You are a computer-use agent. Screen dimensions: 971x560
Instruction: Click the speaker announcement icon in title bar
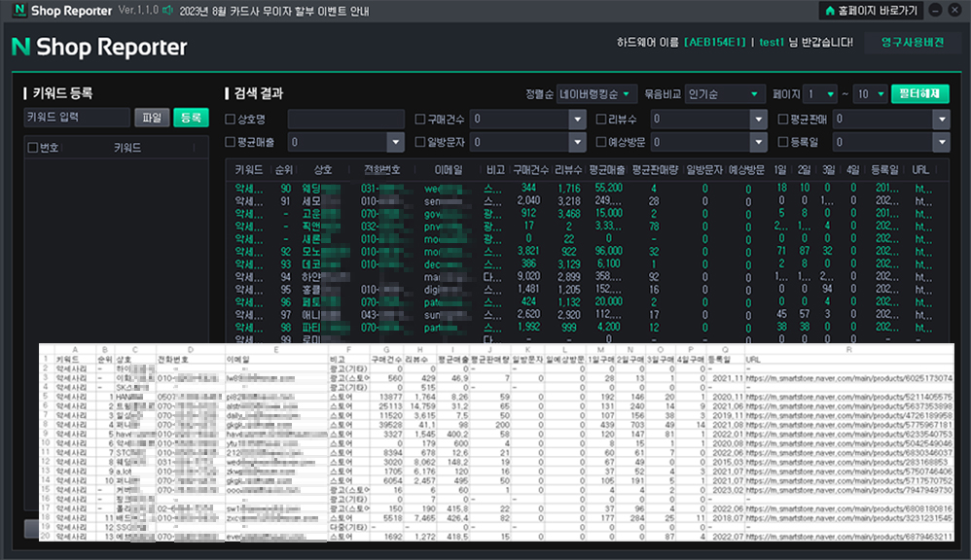[167, 11]
